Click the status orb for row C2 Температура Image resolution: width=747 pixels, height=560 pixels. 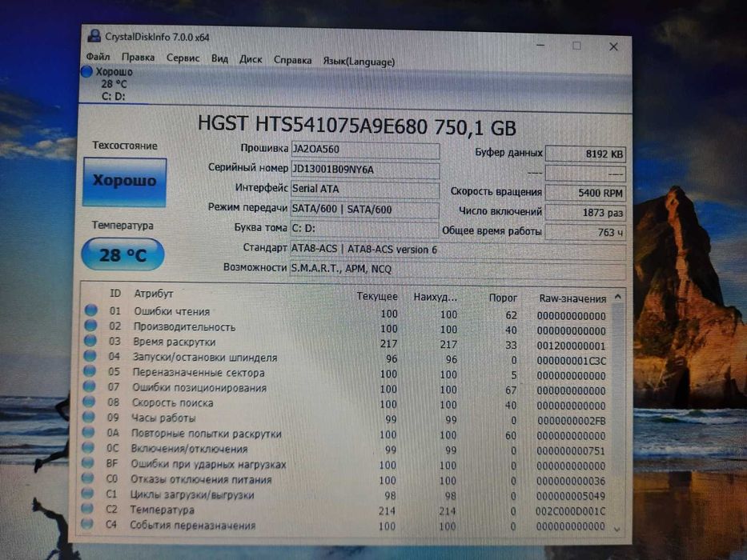[x=86, y=508]
